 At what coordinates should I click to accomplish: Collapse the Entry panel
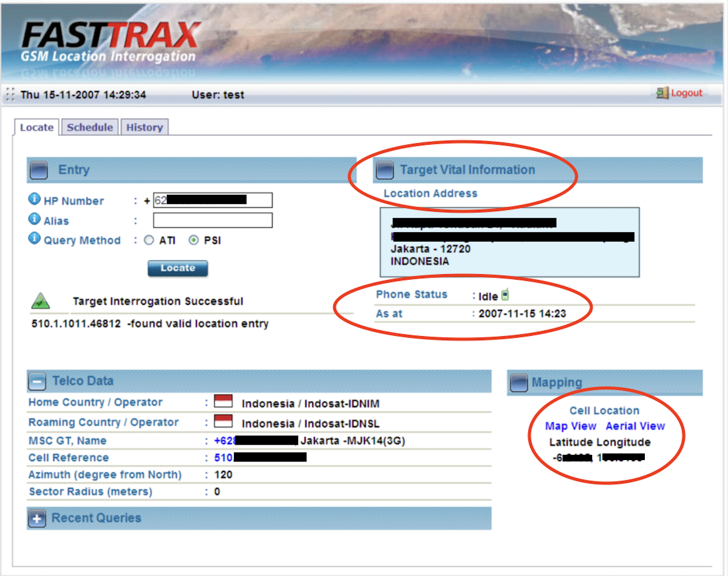(x=39, y=170)
